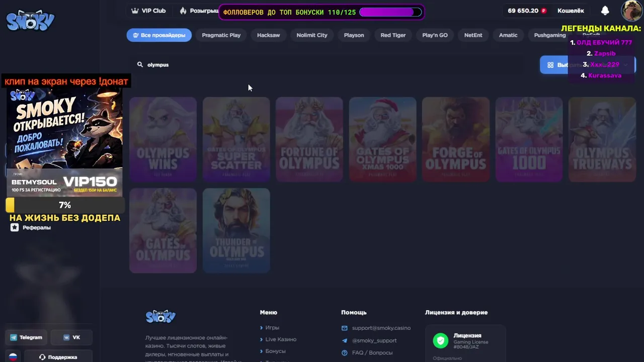Open Игры in footer menu

click(x=272, y=328)
